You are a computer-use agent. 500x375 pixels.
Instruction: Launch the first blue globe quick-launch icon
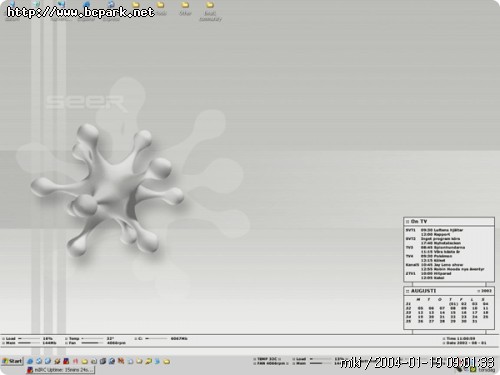tap(30, 361)
